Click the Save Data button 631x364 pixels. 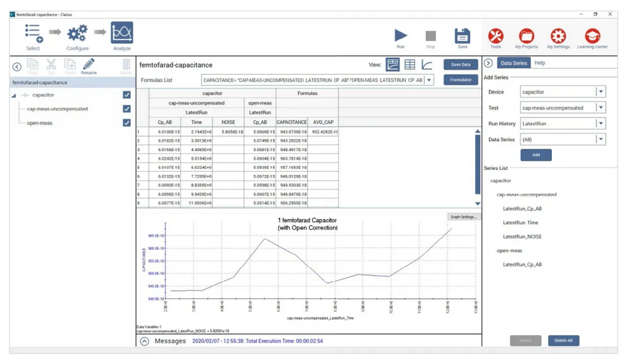click(461, 65)
